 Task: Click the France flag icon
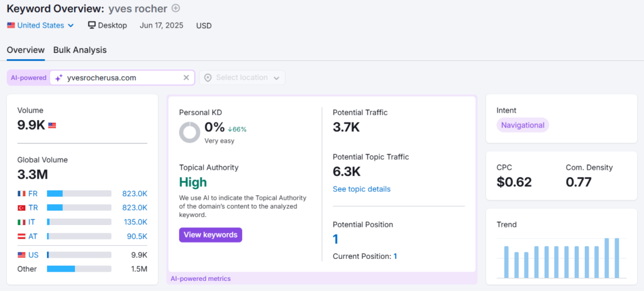(x=21, y=194)
